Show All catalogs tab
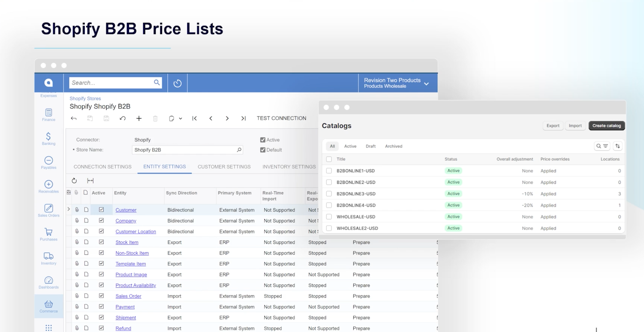 click(332, 146)
